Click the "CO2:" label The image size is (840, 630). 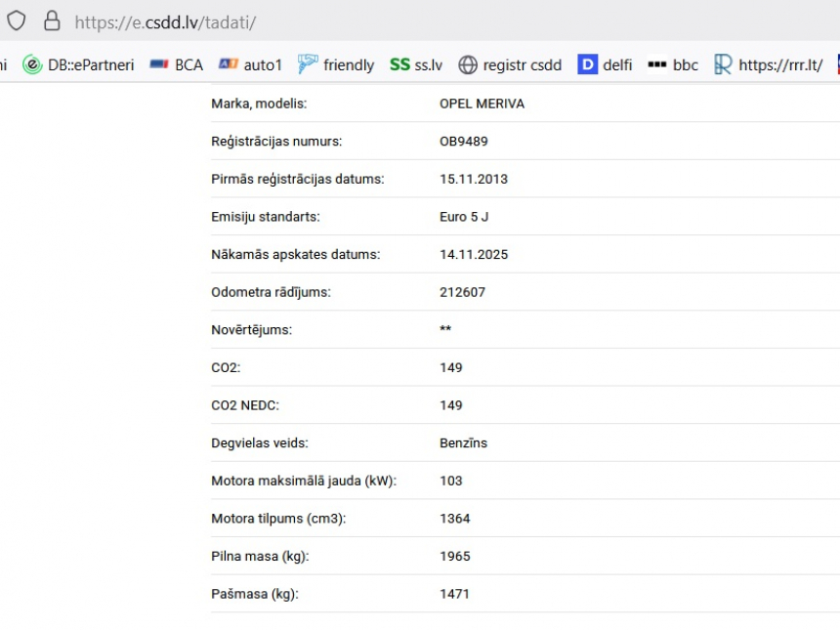click(226, 367)
